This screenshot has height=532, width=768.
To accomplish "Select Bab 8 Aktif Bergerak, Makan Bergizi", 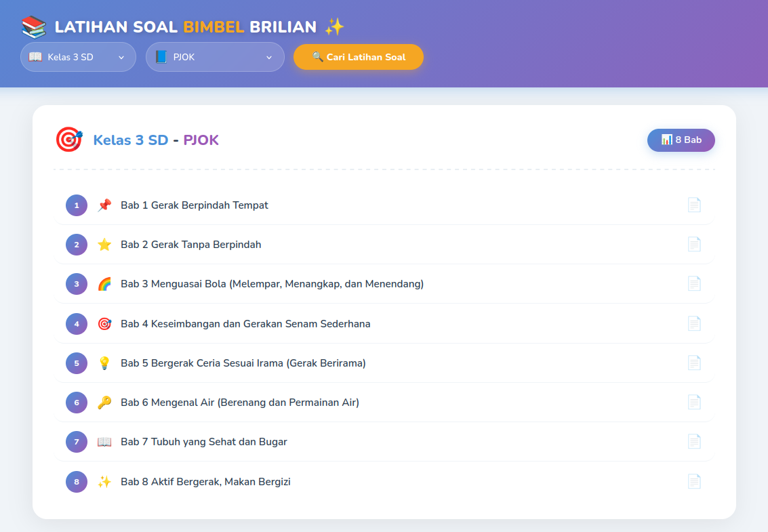I will point(384,482).
